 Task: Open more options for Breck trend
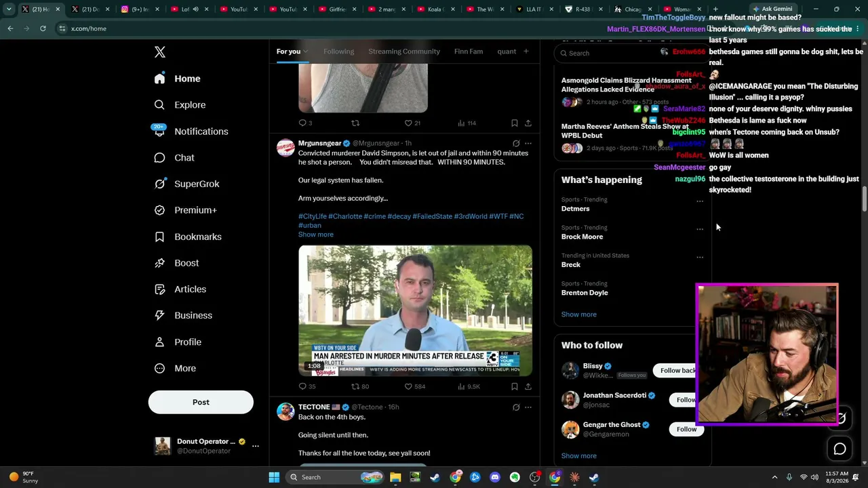coord(700,257)
